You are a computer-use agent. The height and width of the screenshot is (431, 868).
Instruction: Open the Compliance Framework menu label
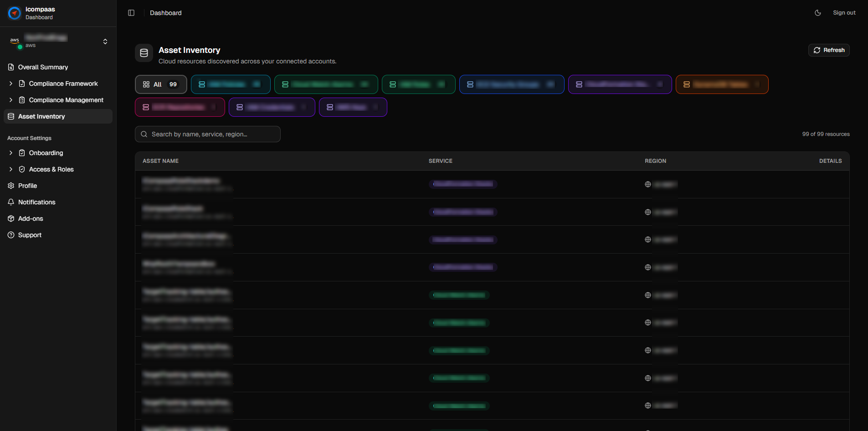pyautogui.click(x=63, y=83)
